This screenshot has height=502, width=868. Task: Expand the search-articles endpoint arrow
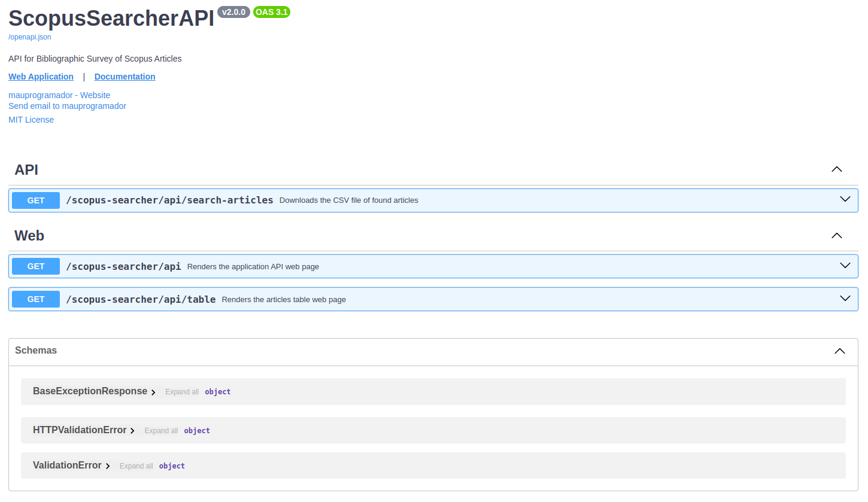click(x=845, y=199)
